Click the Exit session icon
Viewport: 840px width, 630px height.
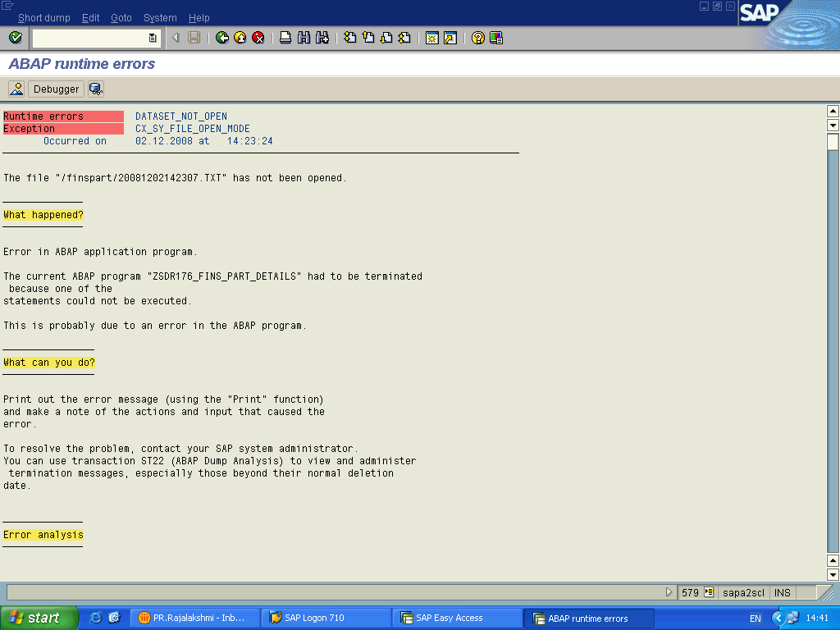[x=238, y=37]
